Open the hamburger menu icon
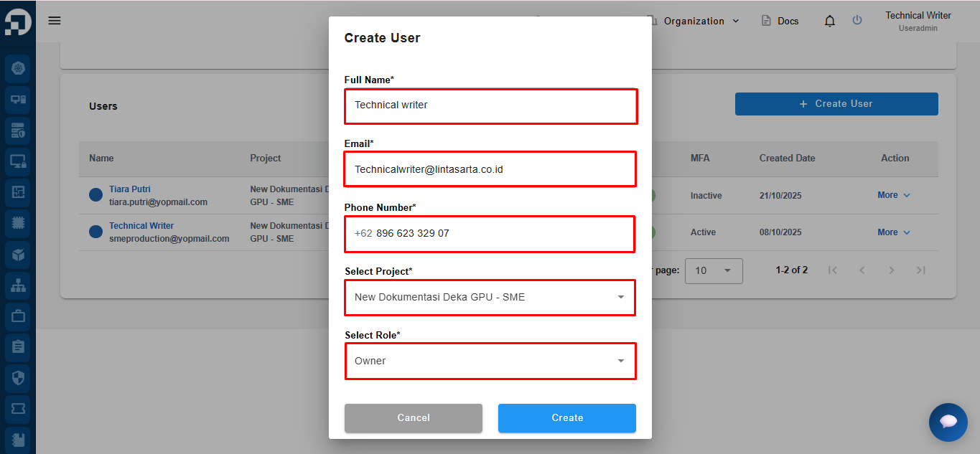Viewport: 980px width, 454px height. pyautogui.click(x=55, y=21)
